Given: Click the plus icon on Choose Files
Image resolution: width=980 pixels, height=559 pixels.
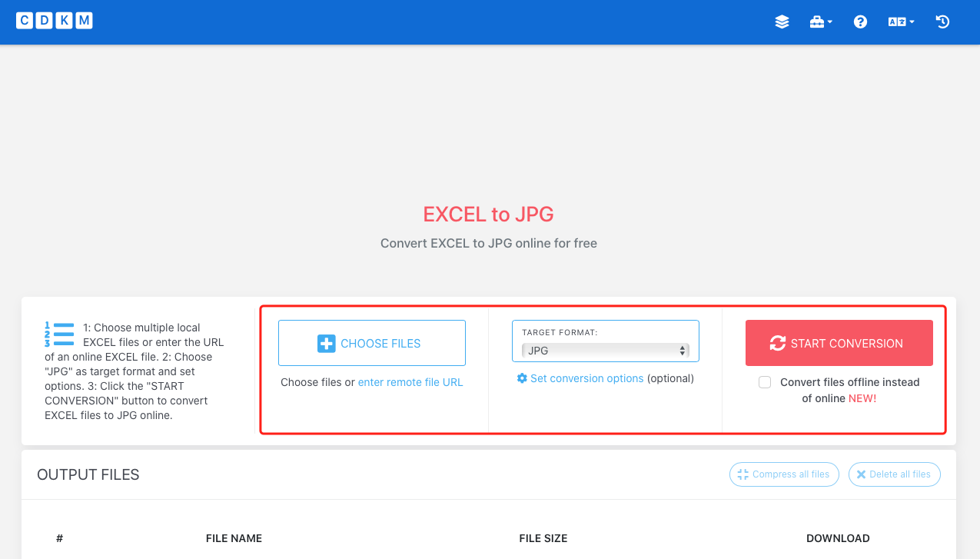Looking at the screenshot, I should point(325,343).
